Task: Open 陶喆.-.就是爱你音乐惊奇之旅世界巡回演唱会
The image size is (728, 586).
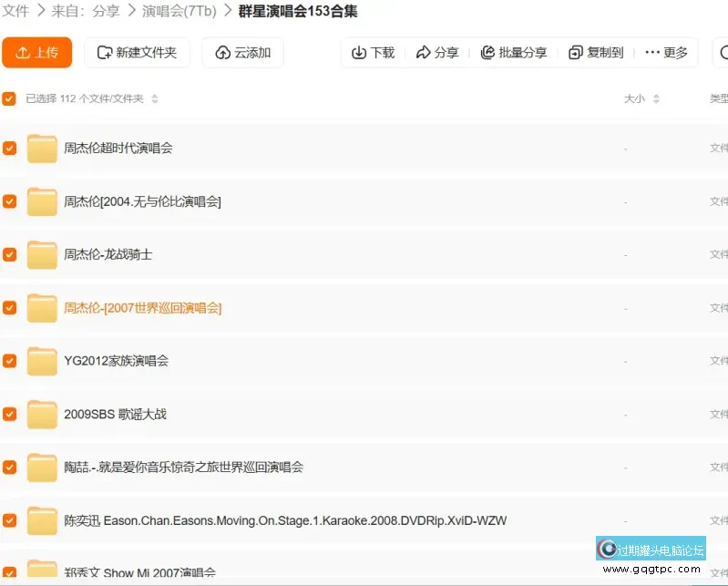Action: [183, 468]
